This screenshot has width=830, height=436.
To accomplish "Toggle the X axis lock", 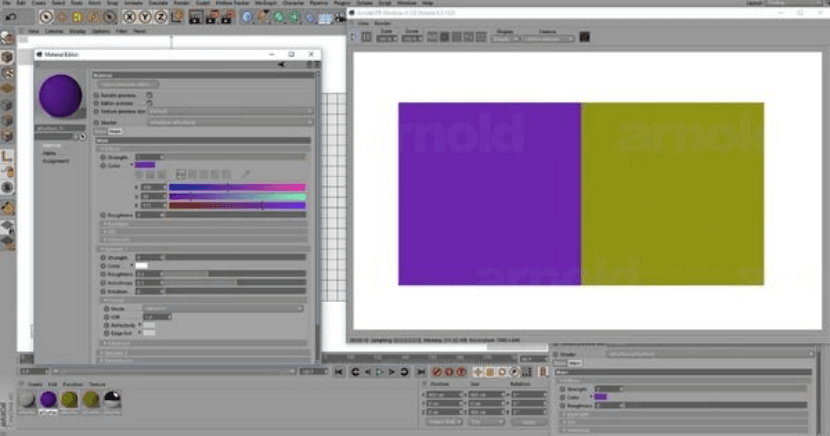I will click(x=129, y=17).
